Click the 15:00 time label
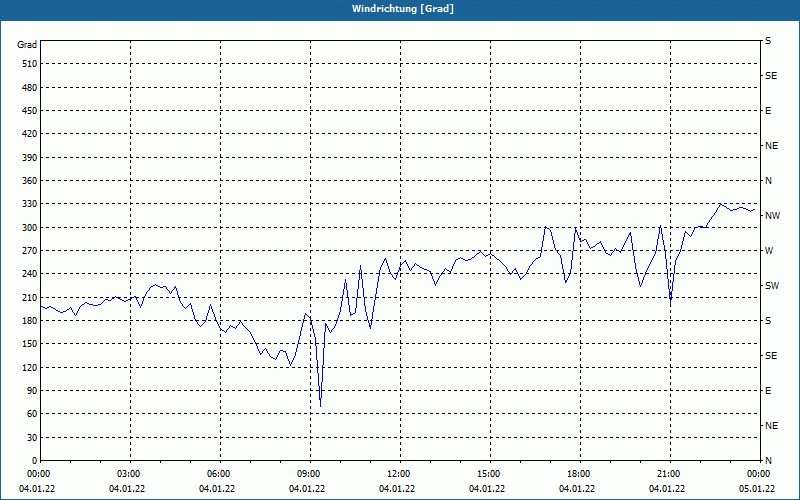800x500 pixels. pyautogui.click(x=490, y=474)
